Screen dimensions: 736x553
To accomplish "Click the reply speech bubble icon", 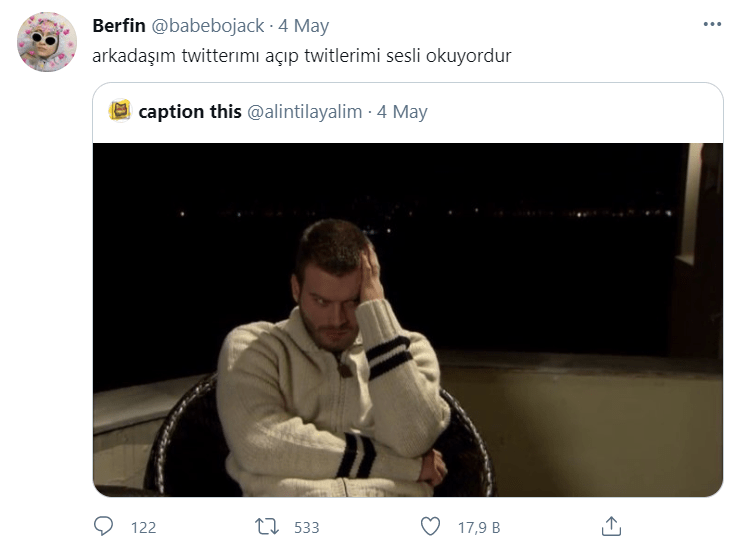I will [103, 526].
